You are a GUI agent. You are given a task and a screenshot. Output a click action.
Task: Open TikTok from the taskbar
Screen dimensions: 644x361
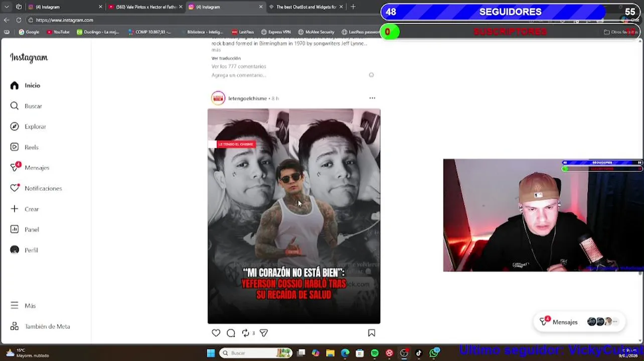(419, 353)
